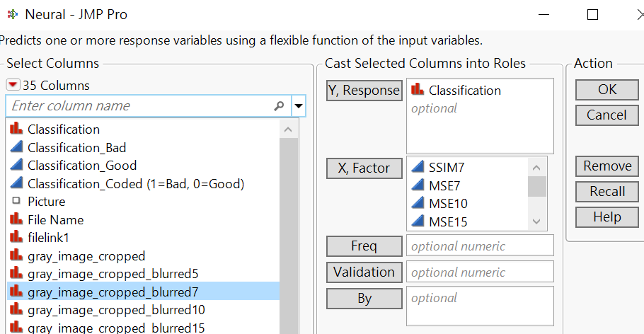
Task: Click the Y, Response role button
Action: pos(364,91)
